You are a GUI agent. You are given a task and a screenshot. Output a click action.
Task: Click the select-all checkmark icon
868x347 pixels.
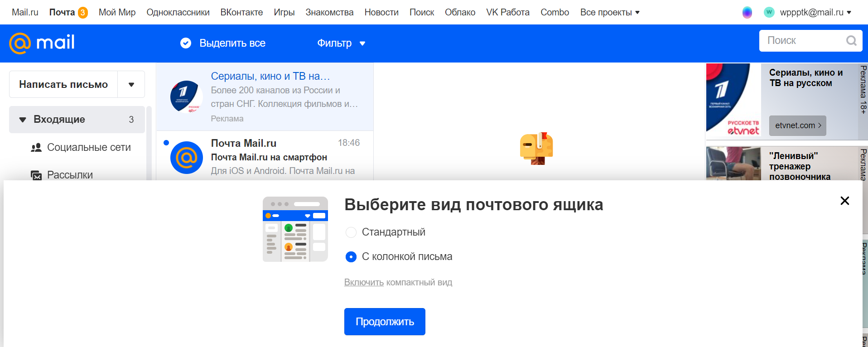tap(186, 43)
